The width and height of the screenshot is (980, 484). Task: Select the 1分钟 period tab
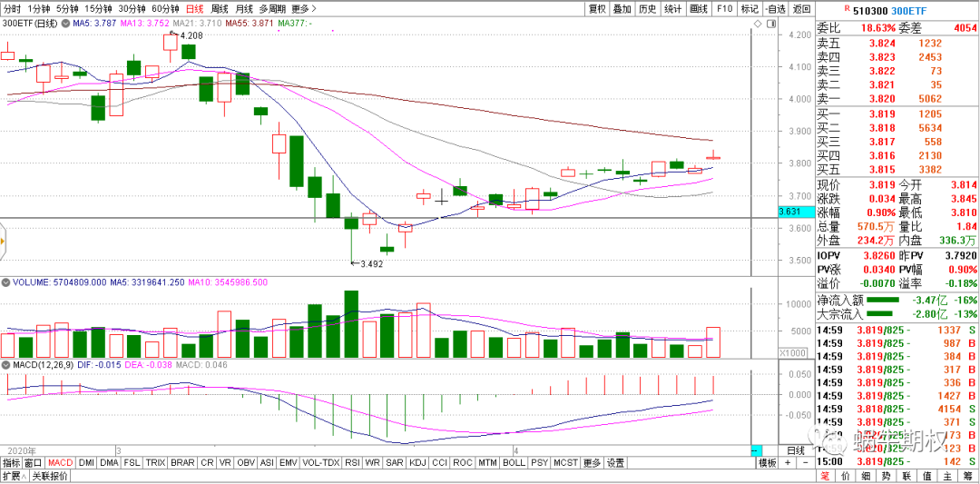pos(38,9)
